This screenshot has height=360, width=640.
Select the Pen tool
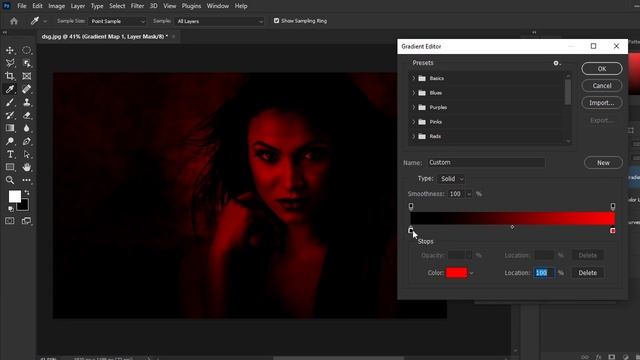27,141
